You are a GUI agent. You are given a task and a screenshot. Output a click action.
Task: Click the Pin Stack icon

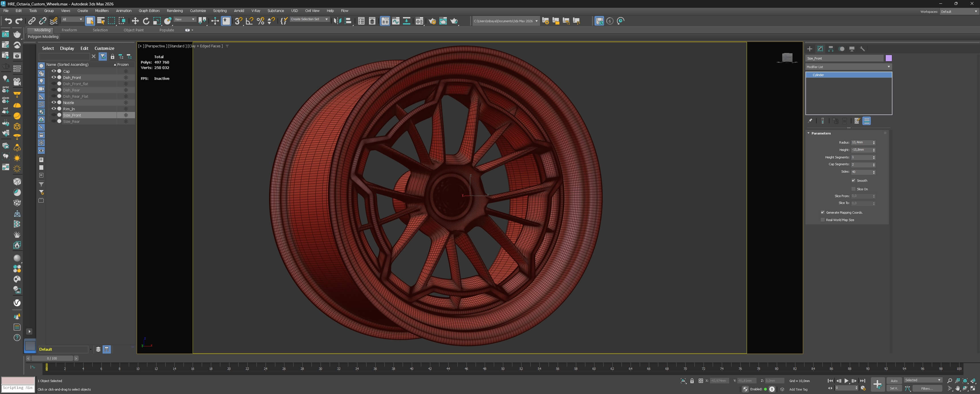[x=810, y=121]
